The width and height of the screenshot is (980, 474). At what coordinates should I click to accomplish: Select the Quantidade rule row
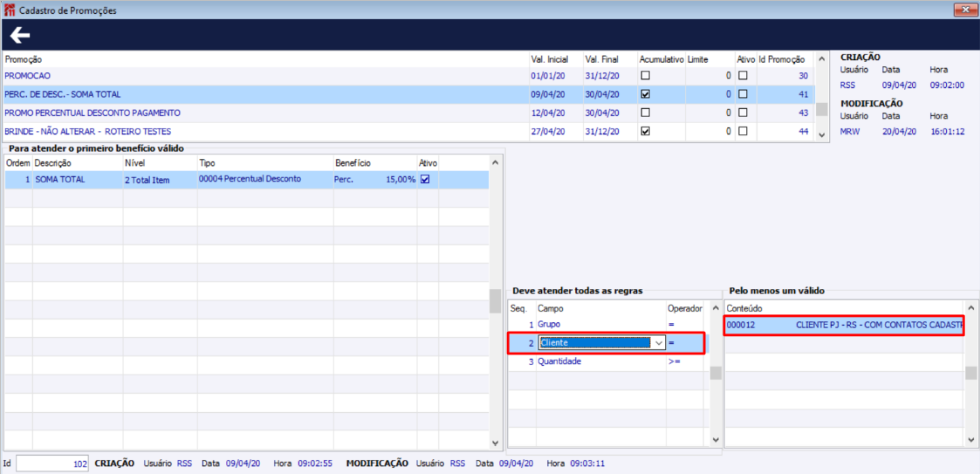(608, 361)
